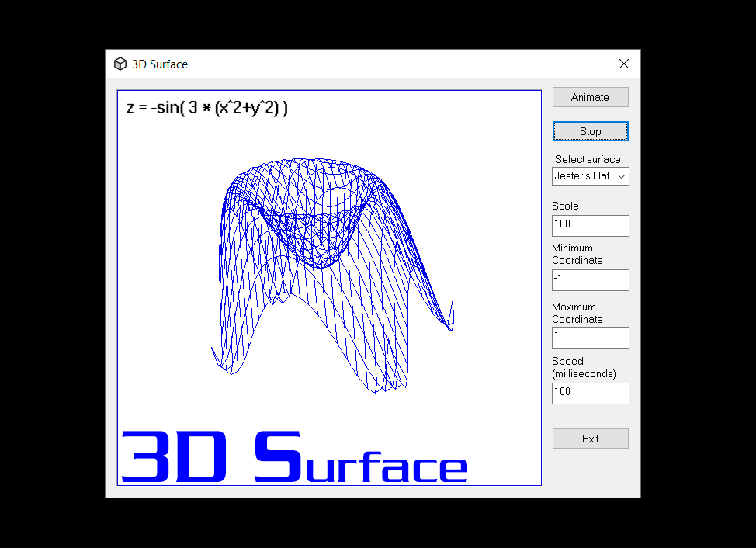
Task: Exit the 3D Surface application
Action: click(x=590, y=439)
